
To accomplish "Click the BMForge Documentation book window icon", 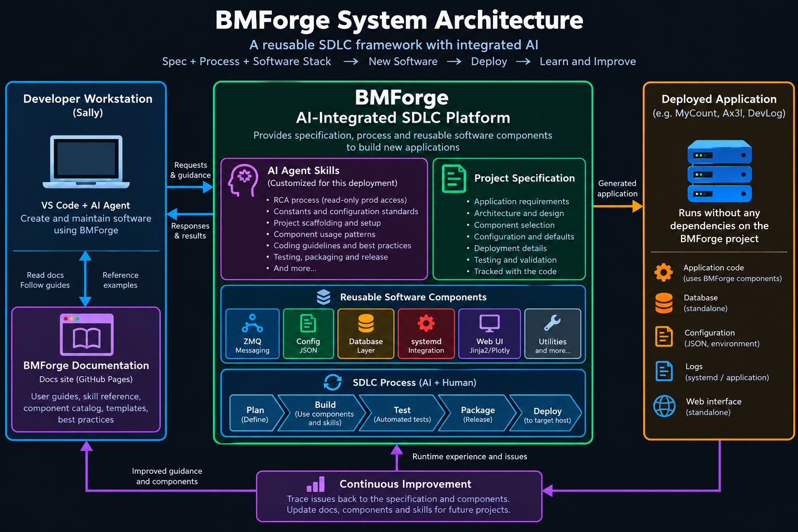I will [x=87, y=335].
